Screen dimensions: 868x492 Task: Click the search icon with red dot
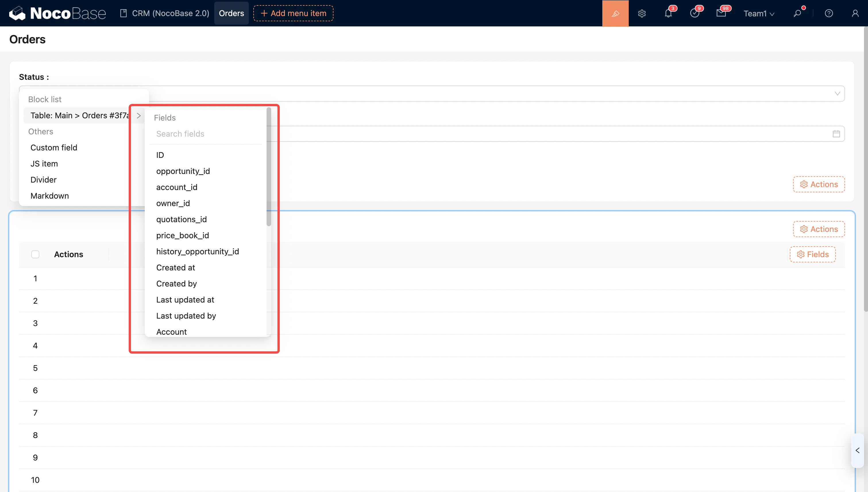click(x=797, y=13)
